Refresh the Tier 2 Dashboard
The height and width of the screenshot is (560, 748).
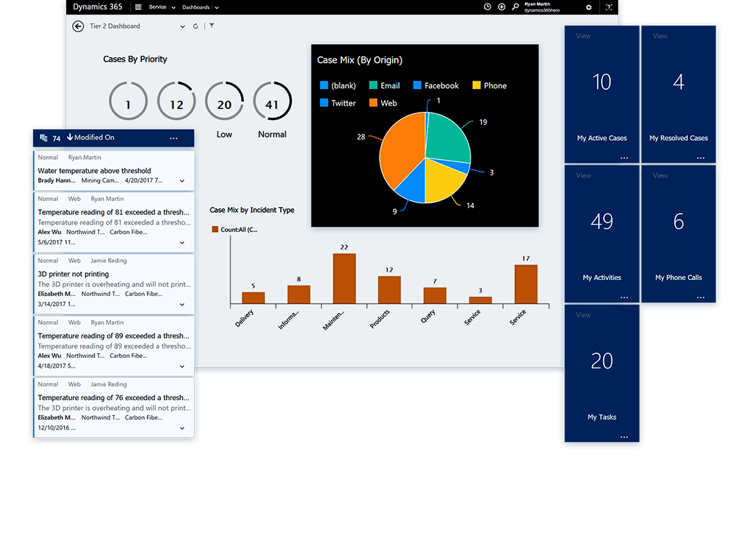pos(196,26)
